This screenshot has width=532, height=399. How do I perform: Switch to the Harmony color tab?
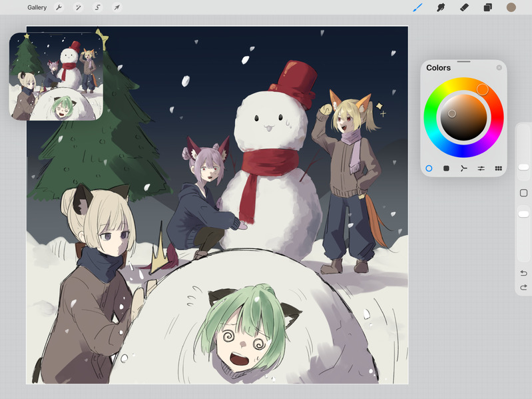coord(463,169)
